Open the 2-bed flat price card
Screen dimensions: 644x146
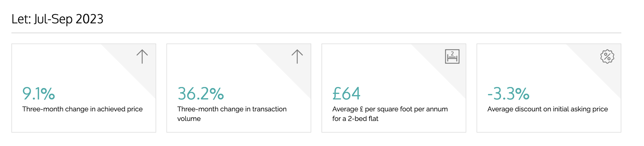coord(394,88)
